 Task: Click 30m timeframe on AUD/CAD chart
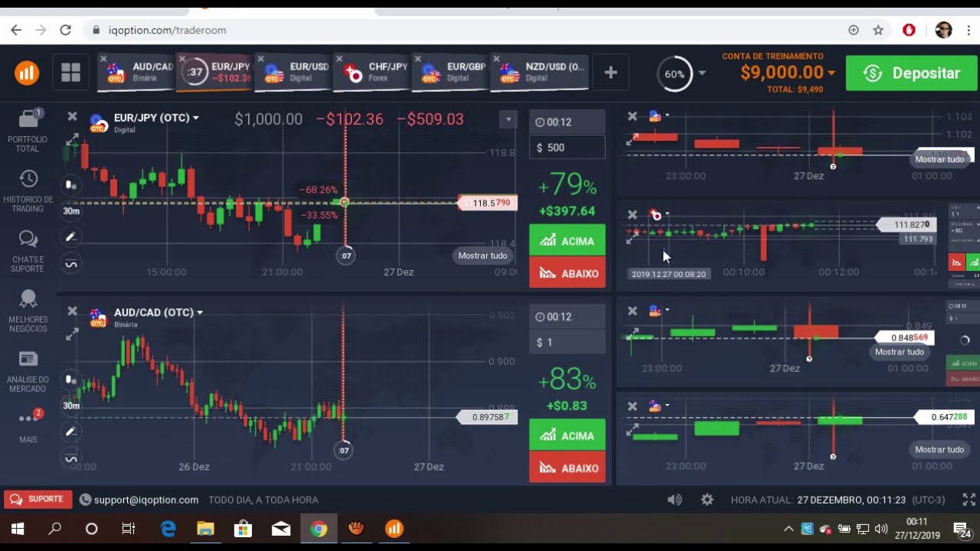coord(71,406)
